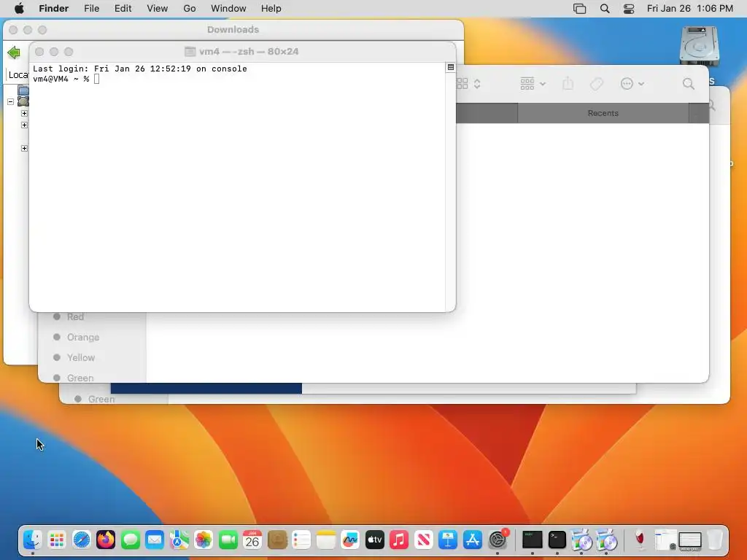This screenshot has width=747, height=560.
Task: Open the Wine glass app in Dock
Action: point(640,540)
